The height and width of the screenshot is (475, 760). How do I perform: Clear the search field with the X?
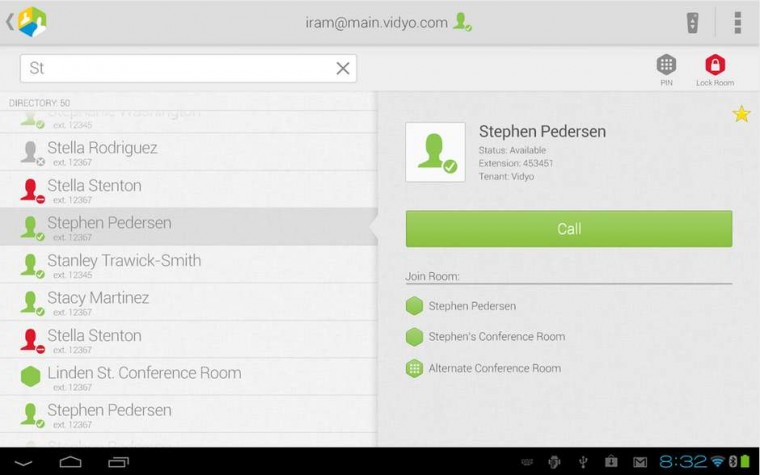tap(343, 68)
